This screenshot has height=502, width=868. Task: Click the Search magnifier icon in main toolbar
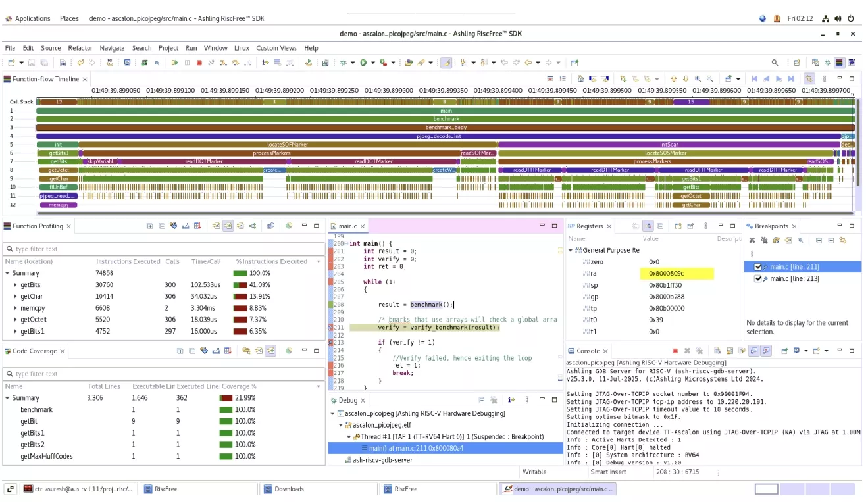click(775, 63)
